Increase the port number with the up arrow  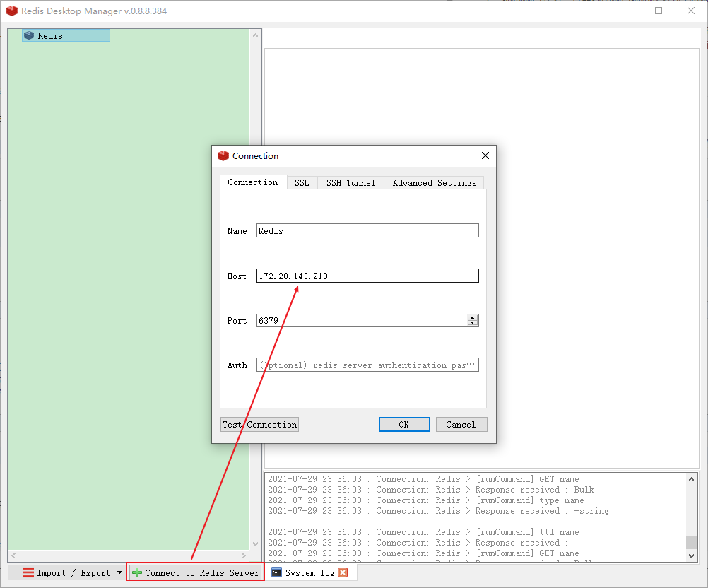[x=473, y=317]
